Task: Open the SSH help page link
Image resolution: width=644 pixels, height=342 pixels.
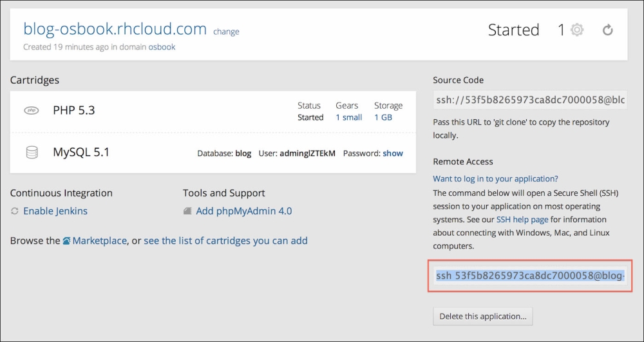Action: pyautogui.click(x=522, y=220)
